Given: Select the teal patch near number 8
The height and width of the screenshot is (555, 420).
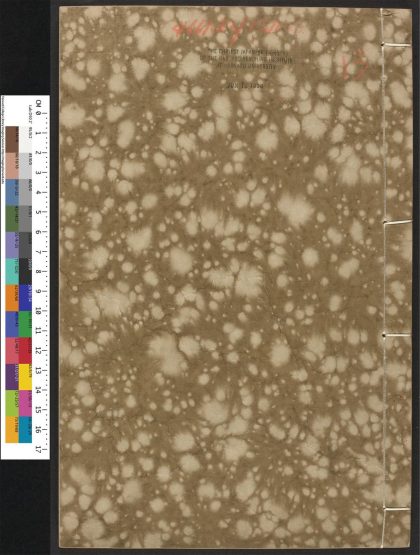Looking at the screenshot, I should point(12,271).
